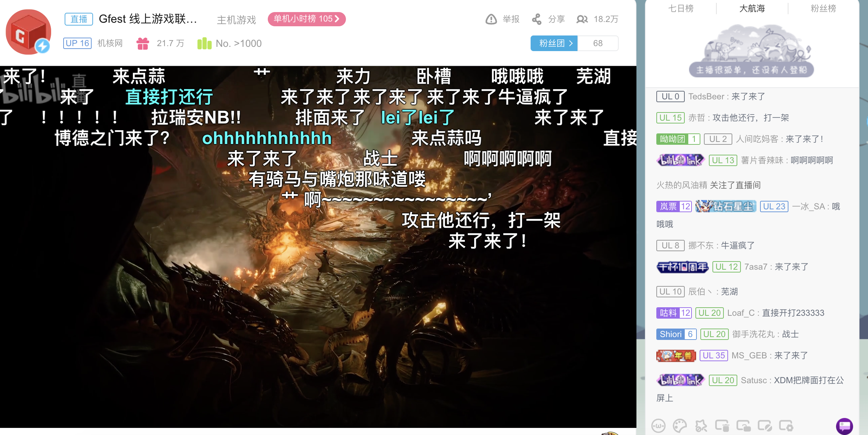Click username 挪不东 in chat

click(701, 246)
